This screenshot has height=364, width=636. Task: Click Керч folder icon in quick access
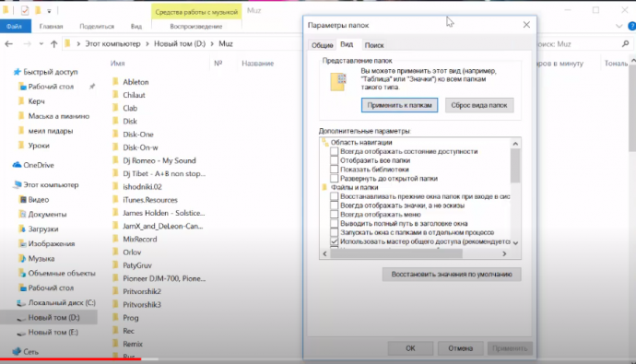pos(21,101)
